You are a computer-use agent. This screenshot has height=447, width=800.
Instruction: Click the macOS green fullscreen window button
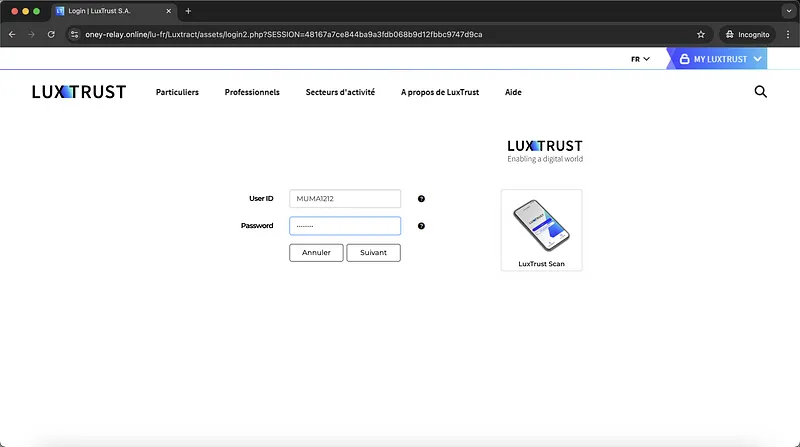point(36,11)
